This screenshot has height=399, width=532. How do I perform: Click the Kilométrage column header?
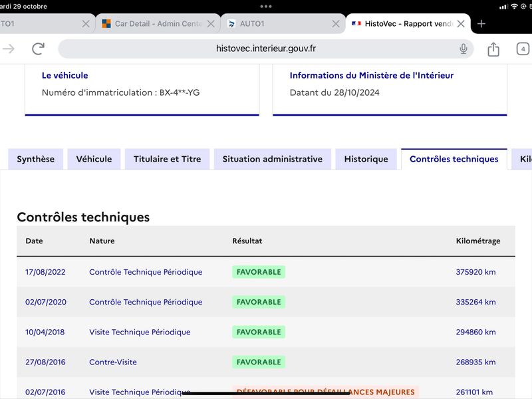(x=478, y=241)
